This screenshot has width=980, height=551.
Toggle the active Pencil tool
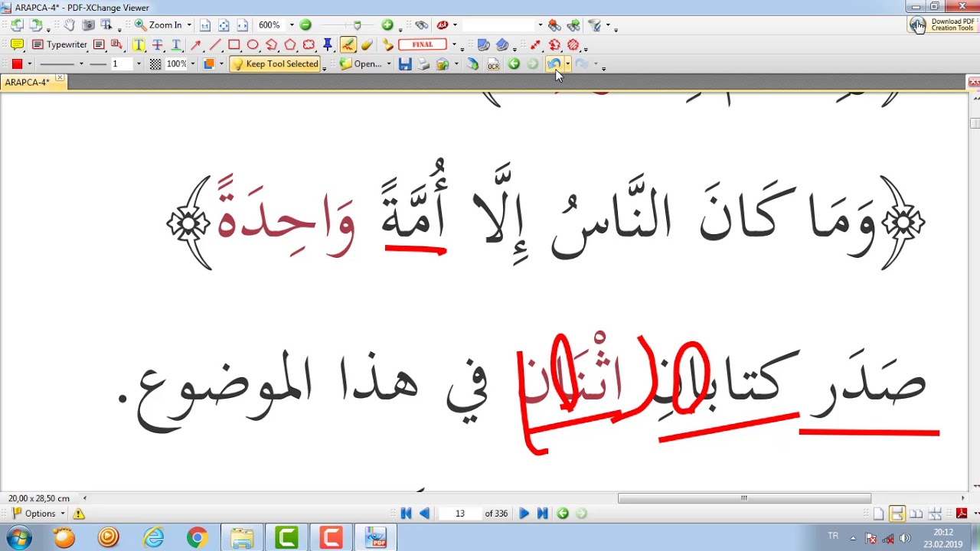point(348,45)
